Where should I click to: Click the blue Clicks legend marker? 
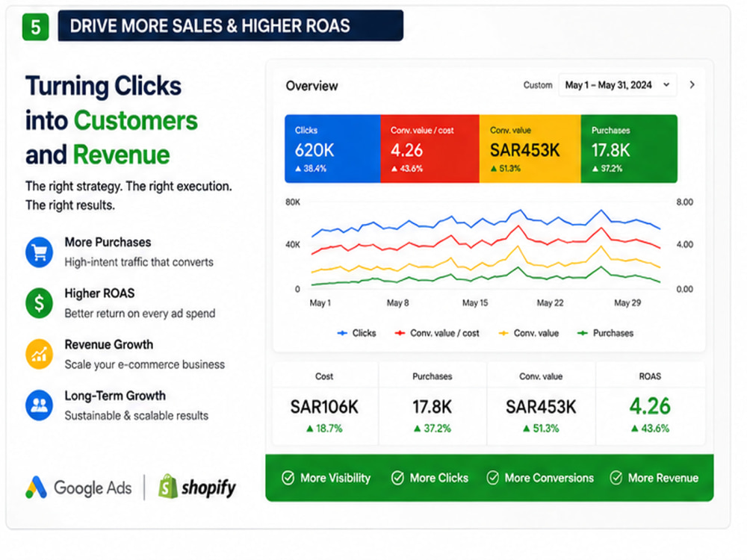pyautogui.click(x=342, y=333)
